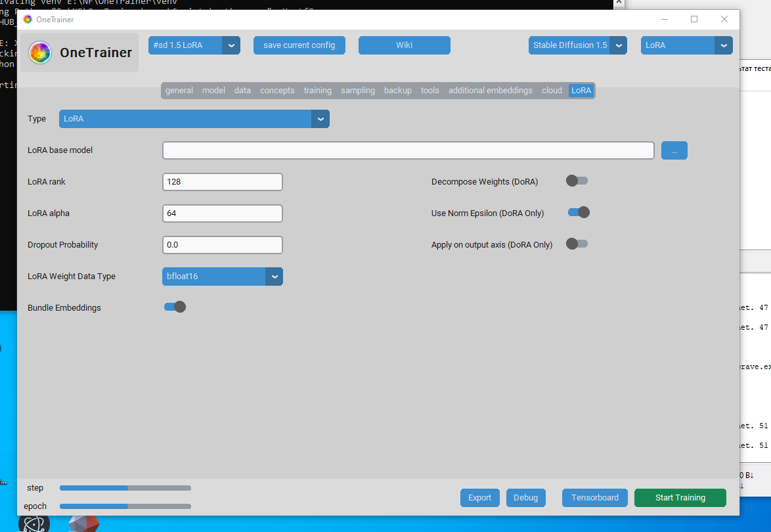Click the LoRA base model path field
The width and height of the screenshot is (771, 532).
(408, 150)
